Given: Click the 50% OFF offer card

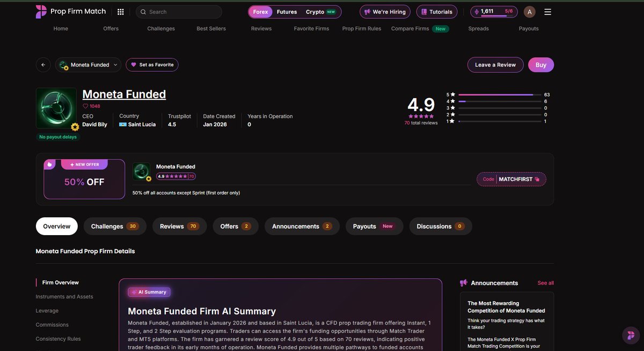Looking at the screenshot, I should click(84, 179).
